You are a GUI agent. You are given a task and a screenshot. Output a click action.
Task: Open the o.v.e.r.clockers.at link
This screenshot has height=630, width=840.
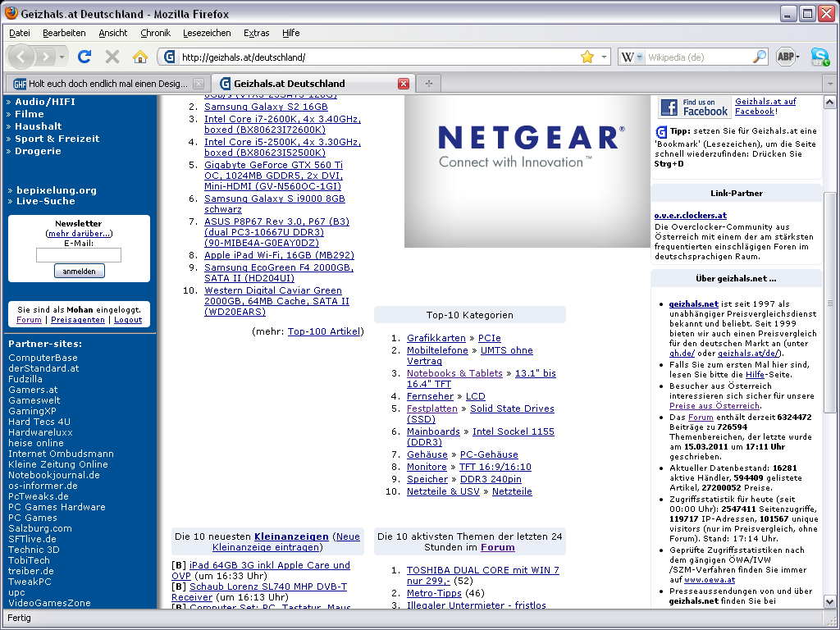coord(690,216)
